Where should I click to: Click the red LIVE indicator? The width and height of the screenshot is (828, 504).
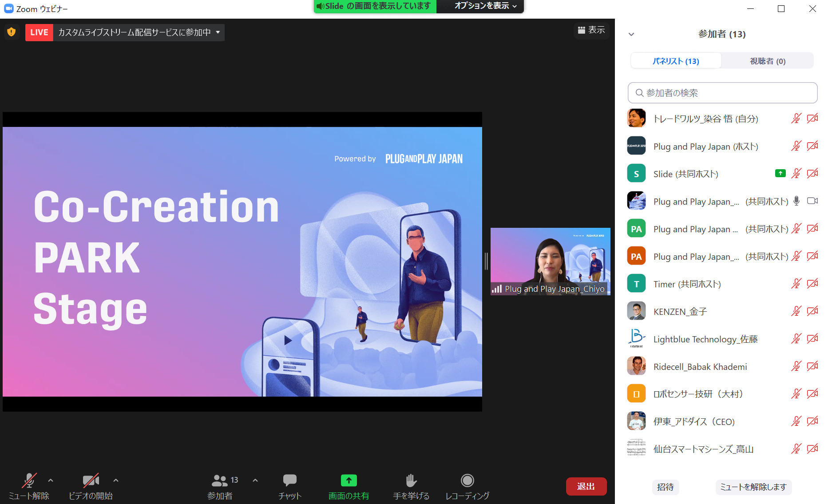[39, 32]
